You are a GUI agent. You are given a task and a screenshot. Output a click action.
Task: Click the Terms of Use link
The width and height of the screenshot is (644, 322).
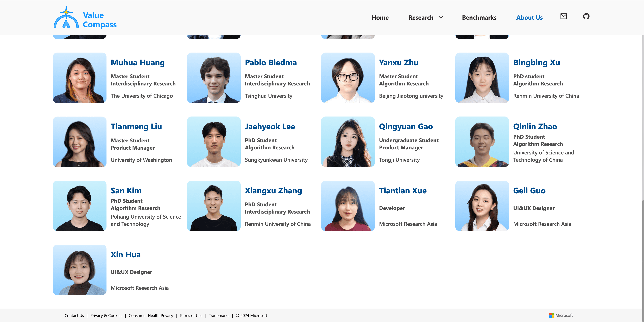pyautogui.click(x=191, y=315)
